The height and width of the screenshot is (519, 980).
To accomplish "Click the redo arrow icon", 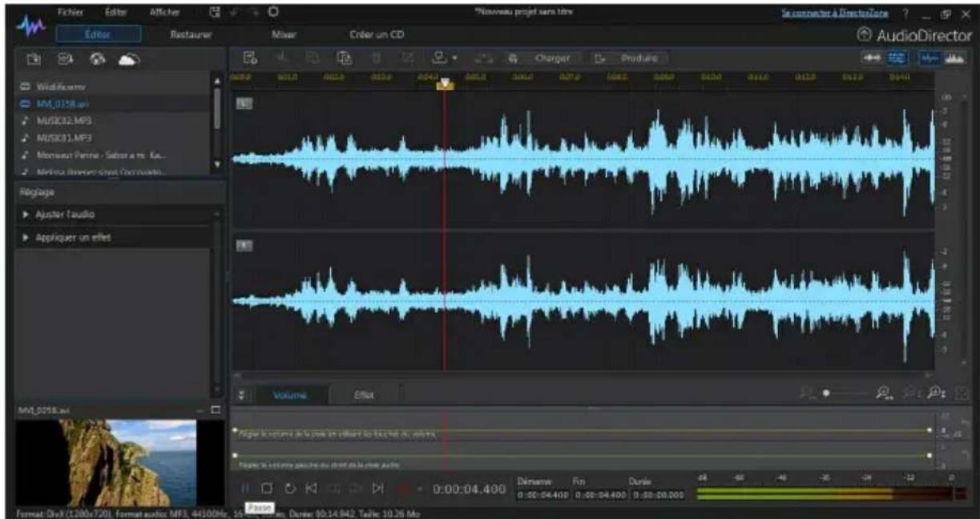I will (x=252, y=13).
